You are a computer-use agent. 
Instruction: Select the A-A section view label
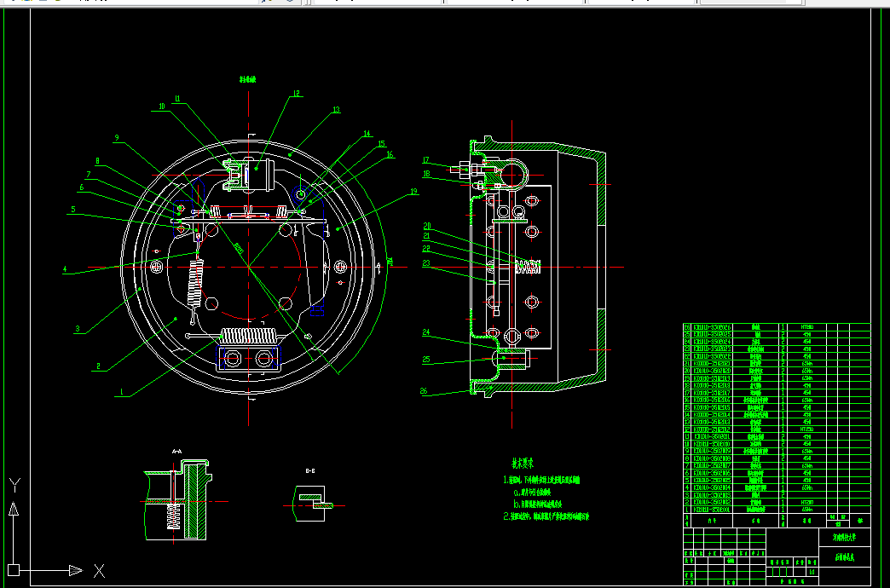[176, 452]
